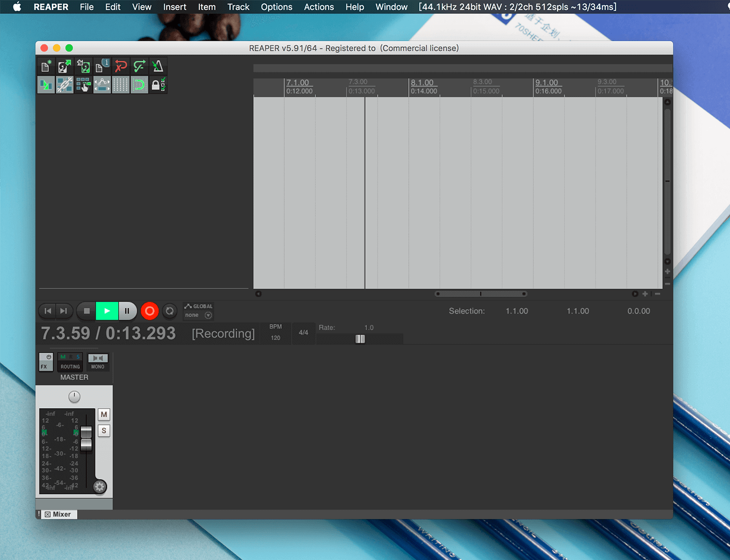Click ruler at measure 8.1.00
This screenshot has height=560, width=730.
[422, 83]
